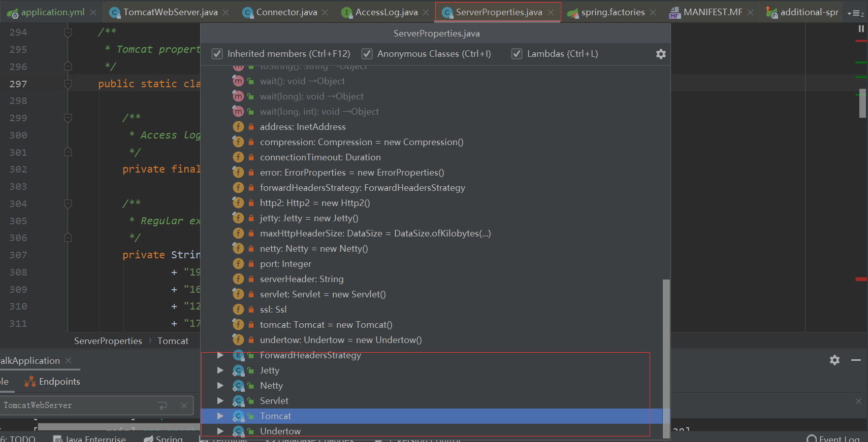Screen dimensions: 868x442
Task: Click class icon of Servlet row
Action: coord(238,401)
